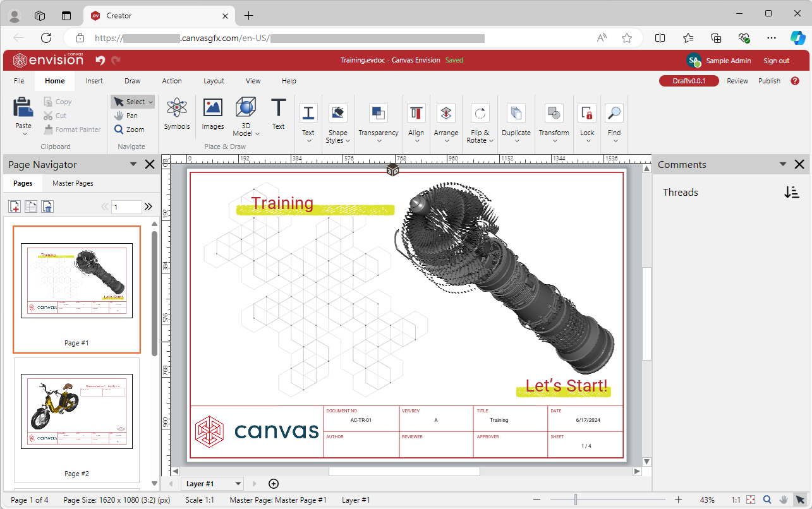Expand the Transparency dropdown arrow
Image resolution: width=812 pixels, height=509 pixels.
tap(379, 140)
